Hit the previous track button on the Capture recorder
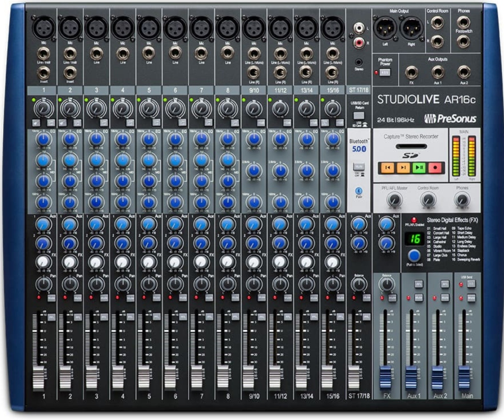This screenshot has width=504, height=420. [x=387, y=167]
